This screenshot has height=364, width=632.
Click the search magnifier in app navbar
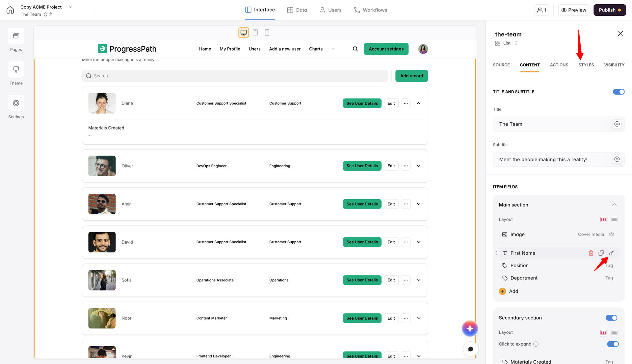click(355, 49)
